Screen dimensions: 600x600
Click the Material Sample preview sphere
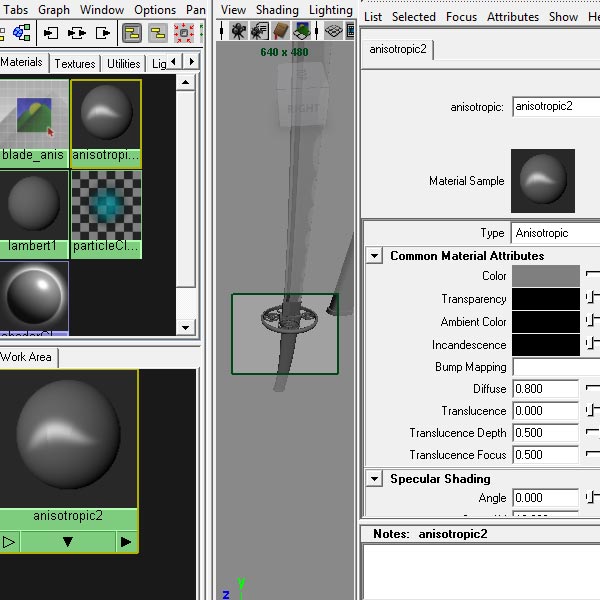543,181
